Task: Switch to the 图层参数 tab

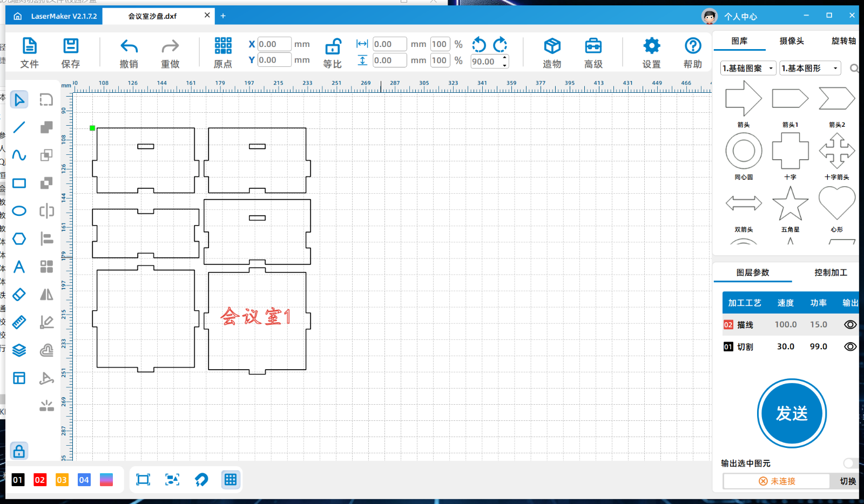Action: 753,273
